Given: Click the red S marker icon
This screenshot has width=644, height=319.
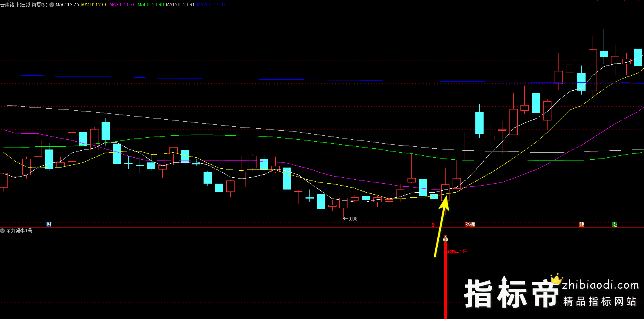Looking at the screenshot, I should tap(433, 224).
